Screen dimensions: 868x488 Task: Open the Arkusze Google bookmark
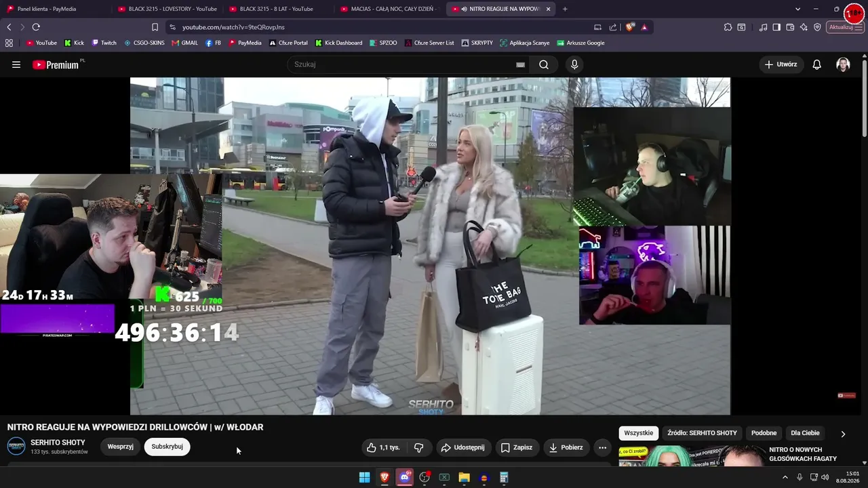point(581,43)
